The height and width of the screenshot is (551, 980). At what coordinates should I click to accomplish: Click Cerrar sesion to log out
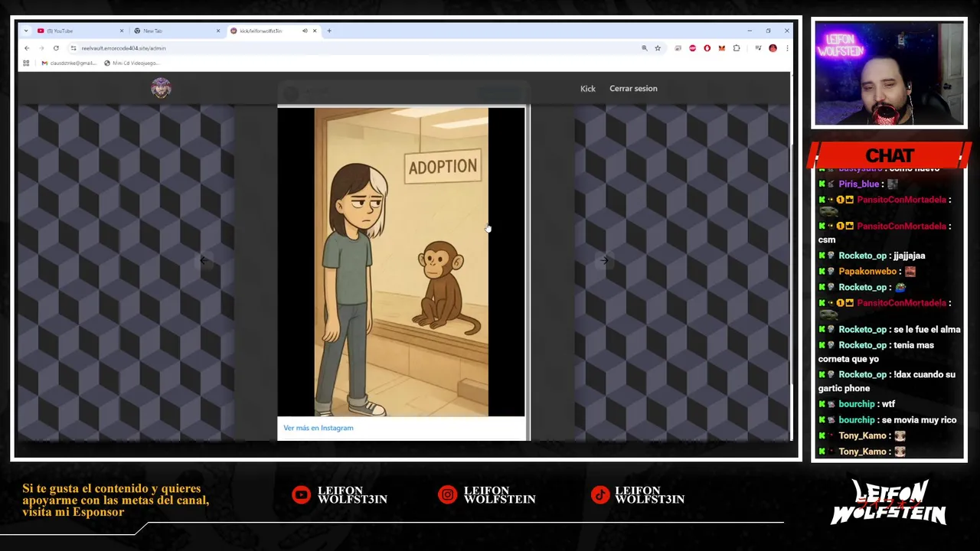pyautogui.click(x=633, y=89)
